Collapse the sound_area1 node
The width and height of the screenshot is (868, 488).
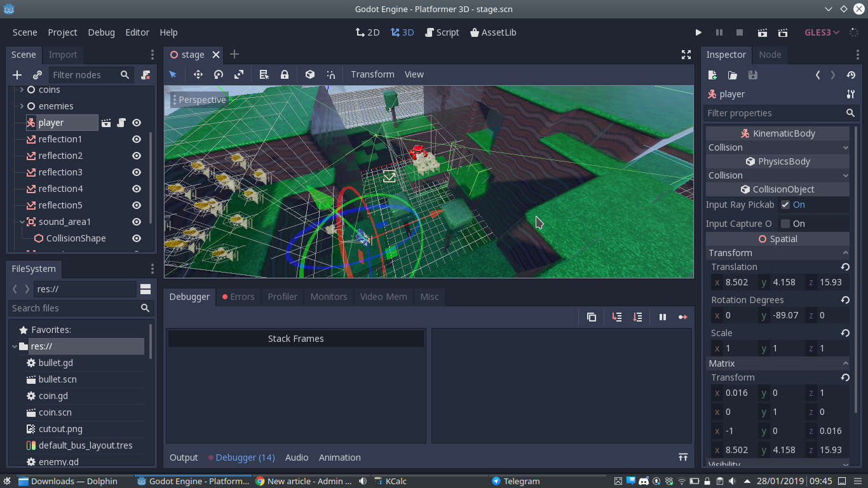pyautogui.click(x=22, y=222)
